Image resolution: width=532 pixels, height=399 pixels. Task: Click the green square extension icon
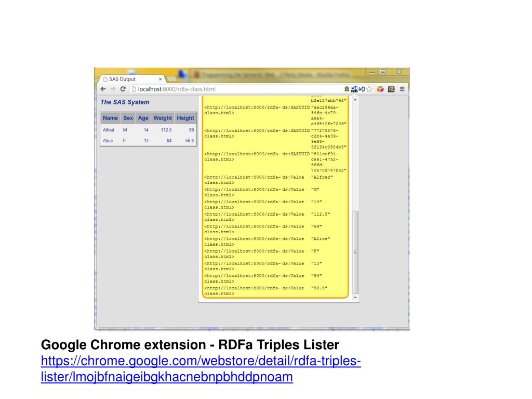[391, 89]
